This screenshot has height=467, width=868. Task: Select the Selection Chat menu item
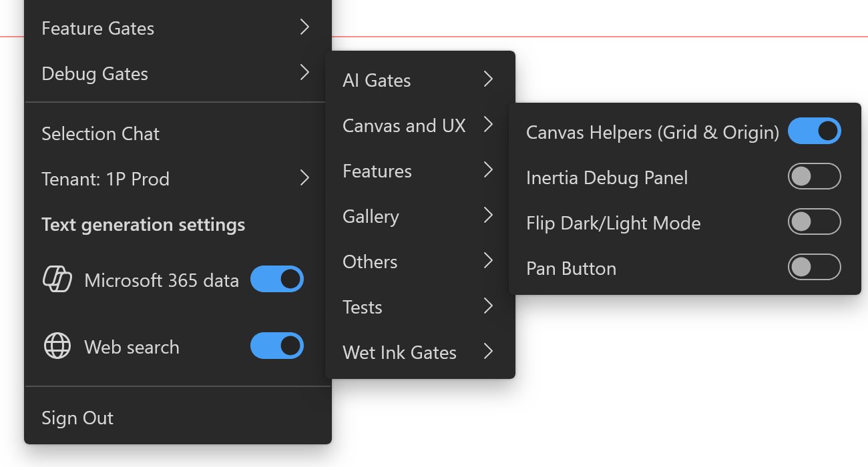tap(100, 133)
